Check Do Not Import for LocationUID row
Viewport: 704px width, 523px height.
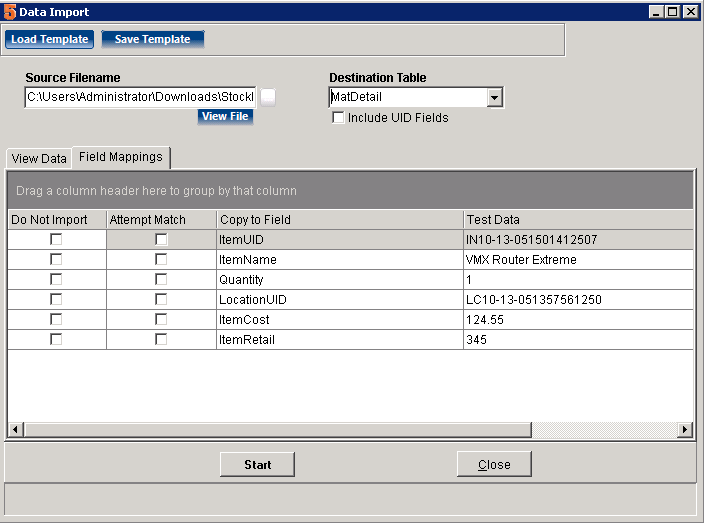click(56, 299)
